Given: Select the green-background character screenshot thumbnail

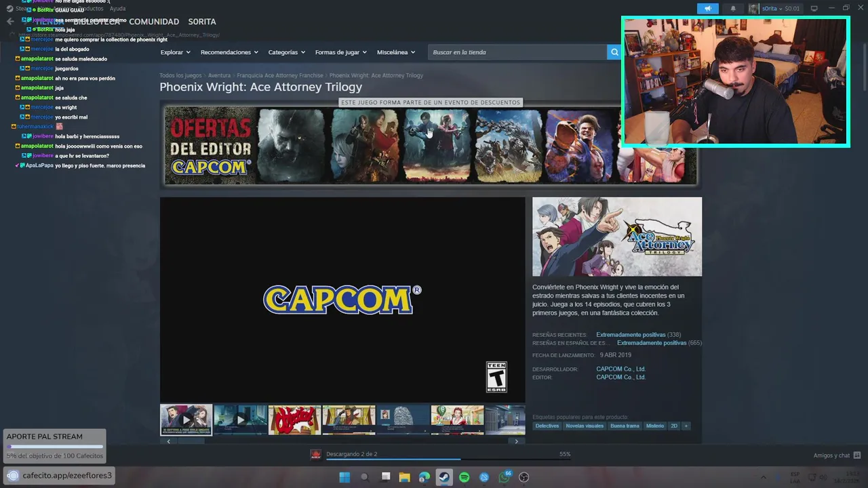Looking at the screenshot, I should click(x=457, y=420).
